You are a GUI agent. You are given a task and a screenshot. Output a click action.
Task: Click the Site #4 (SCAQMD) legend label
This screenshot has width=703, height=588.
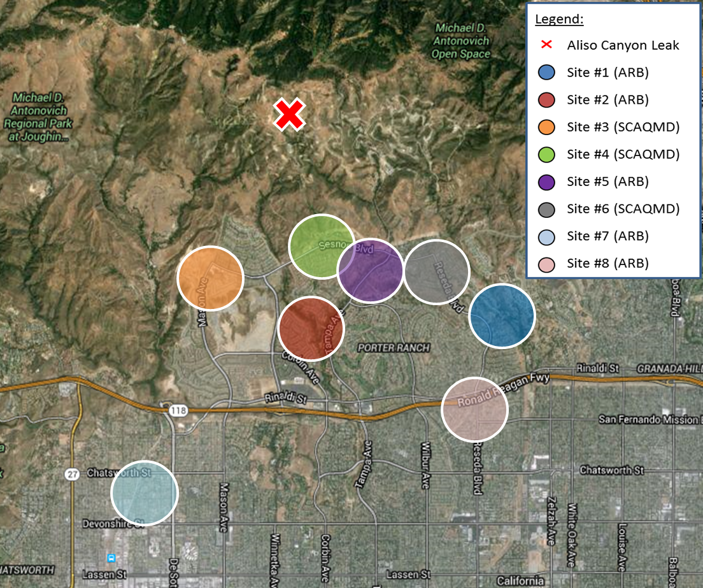click(x=623, y=155)
